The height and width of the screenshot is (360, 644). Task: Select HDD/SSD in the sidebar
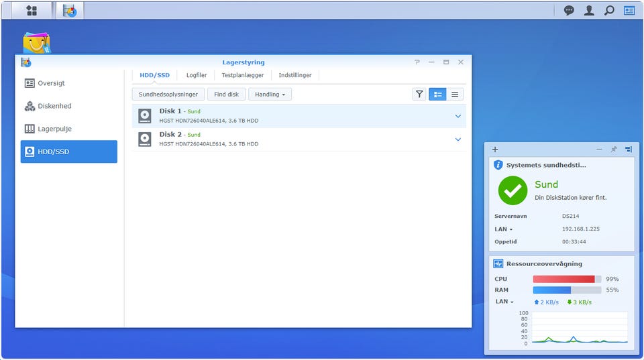(69, 152)
